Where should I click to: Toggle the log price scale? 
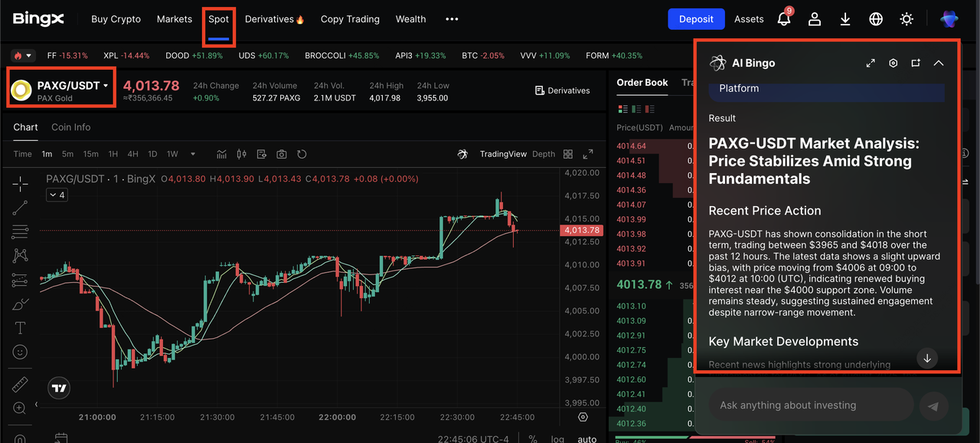557,439
